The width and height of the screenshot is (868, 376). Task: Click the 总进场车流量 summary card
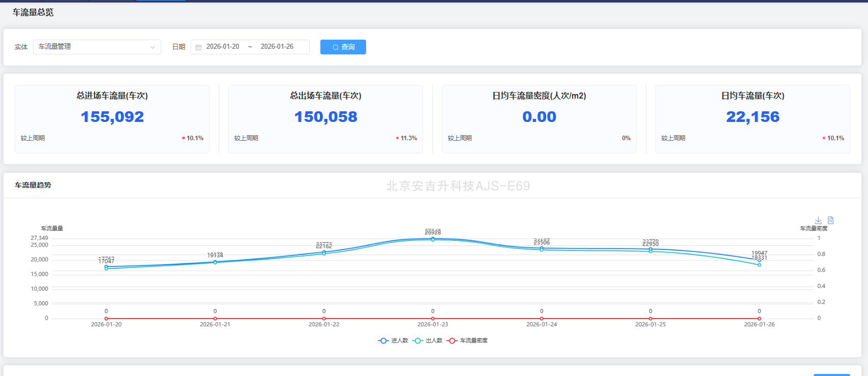pyautogui.click(x=112, y=119)
